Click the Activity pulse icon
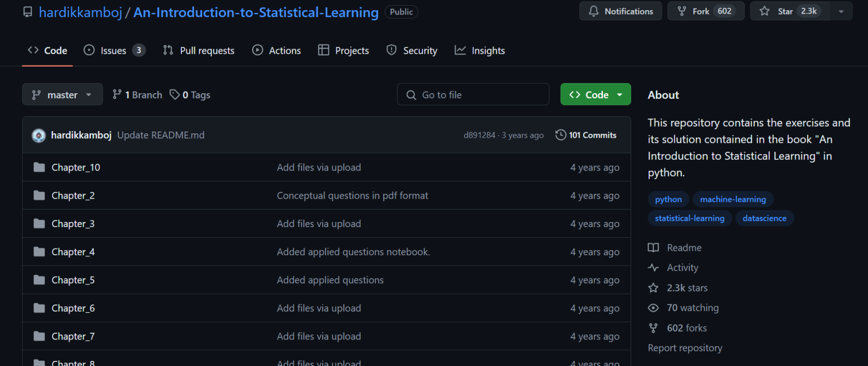The image size is (868, 366). tap(653, 267)
